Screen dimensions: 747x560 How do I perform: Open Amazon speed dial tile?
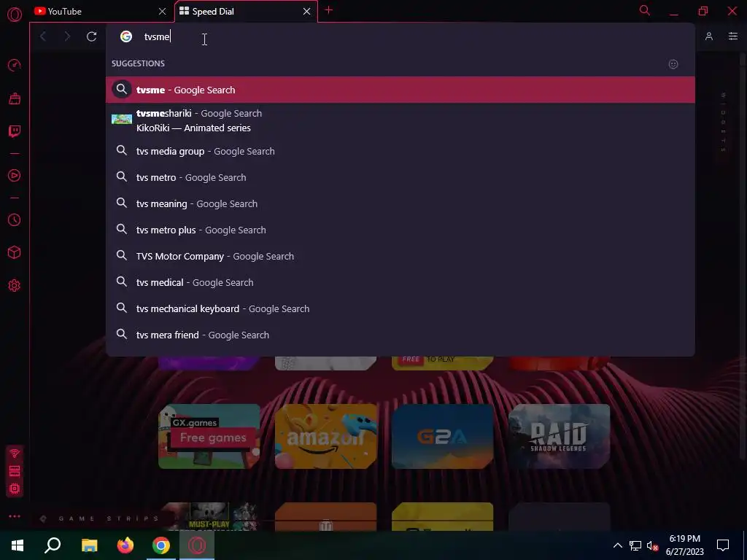(x=326, y=436)
